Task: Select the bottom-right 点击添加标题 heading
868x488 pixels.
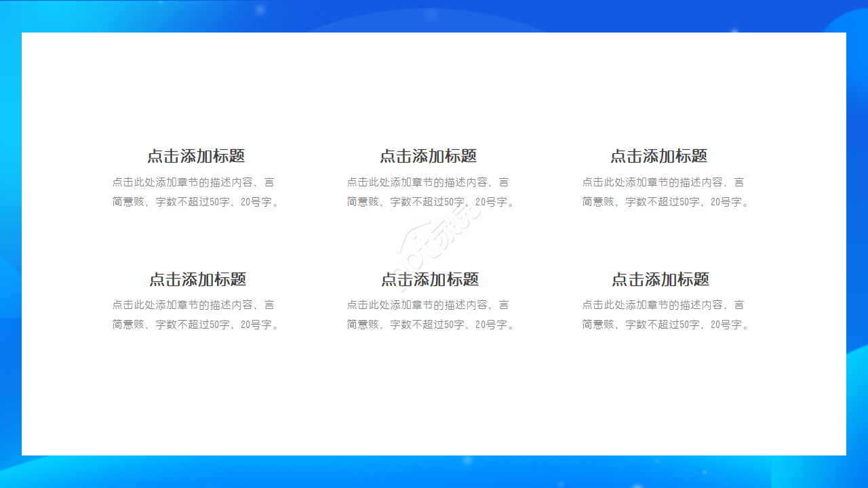Action: click(660, 279)
